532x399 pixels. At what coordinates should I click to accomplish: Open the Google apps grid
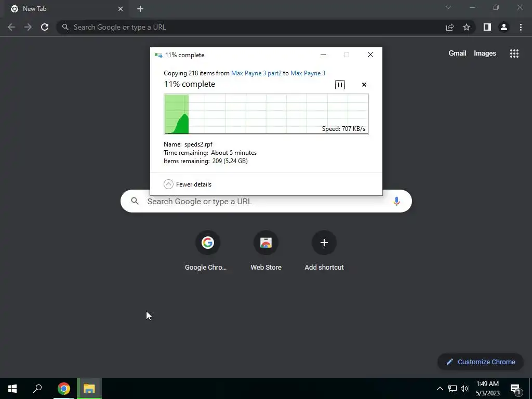[x=514, y=54]
